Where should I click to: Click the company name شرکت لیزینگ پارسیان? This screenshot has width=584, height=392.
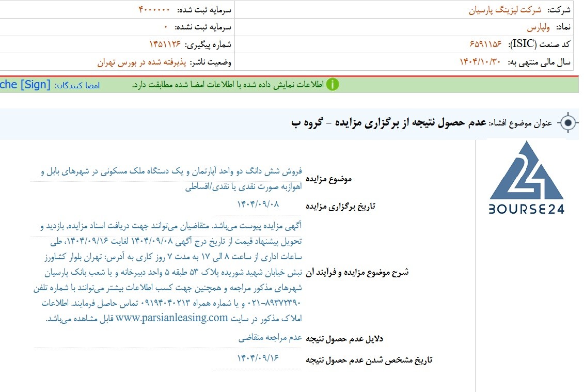[504, 10]
